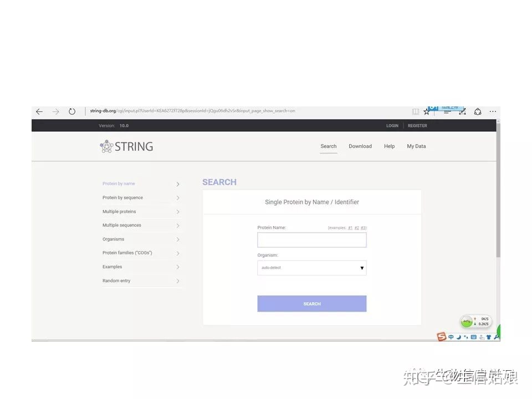Click the Sogou input S icon
Image resolution: width=532 pixels, height=399 pixels.
[442, 336]
